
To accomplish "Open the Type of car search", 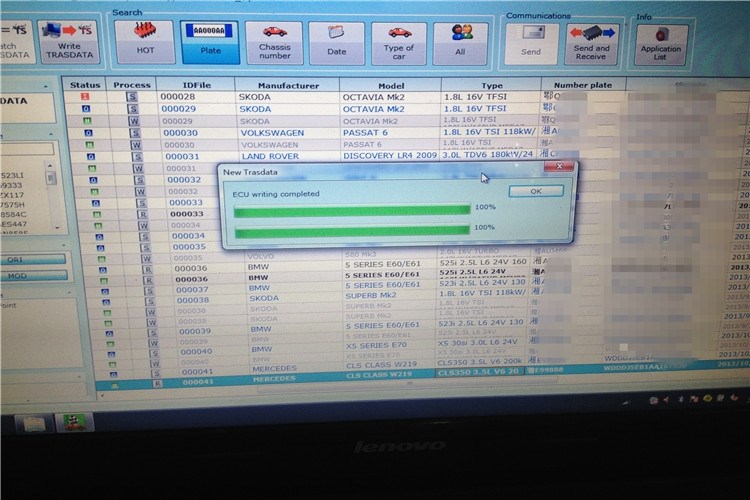I will point(398,44).
